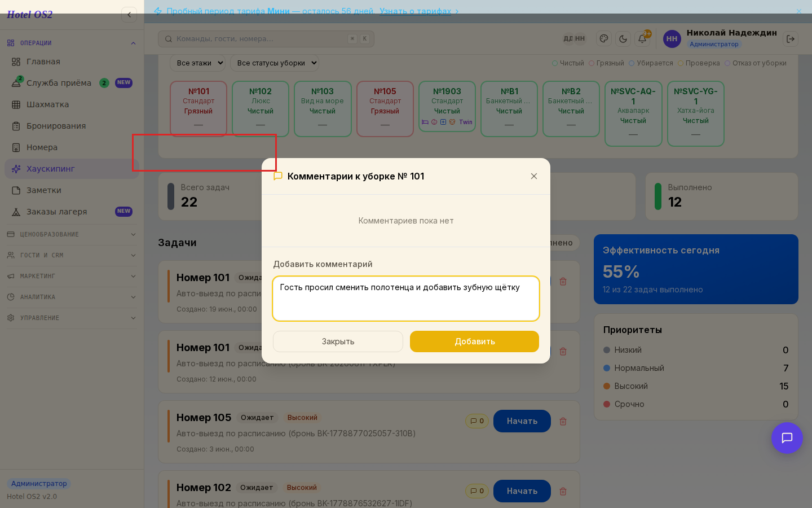Open the Все статусы уборки dropdown
The image size is (812, 508).
[x=275, y=63]
